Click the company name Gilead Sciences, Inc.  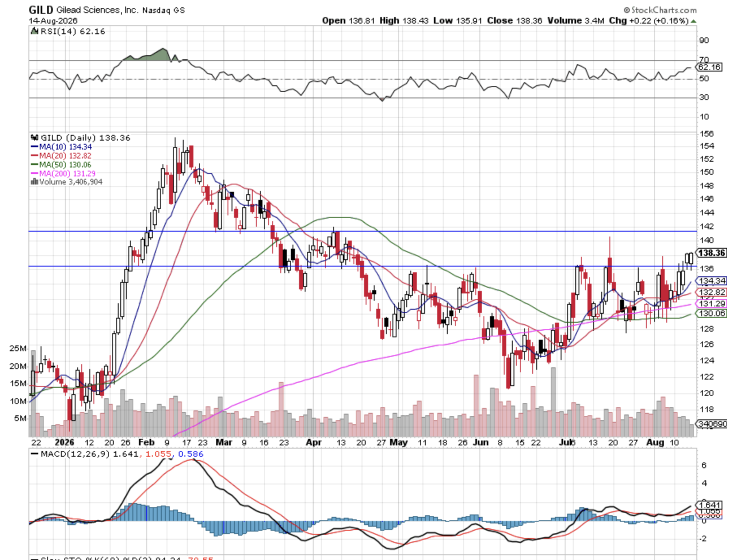point(98,10)
